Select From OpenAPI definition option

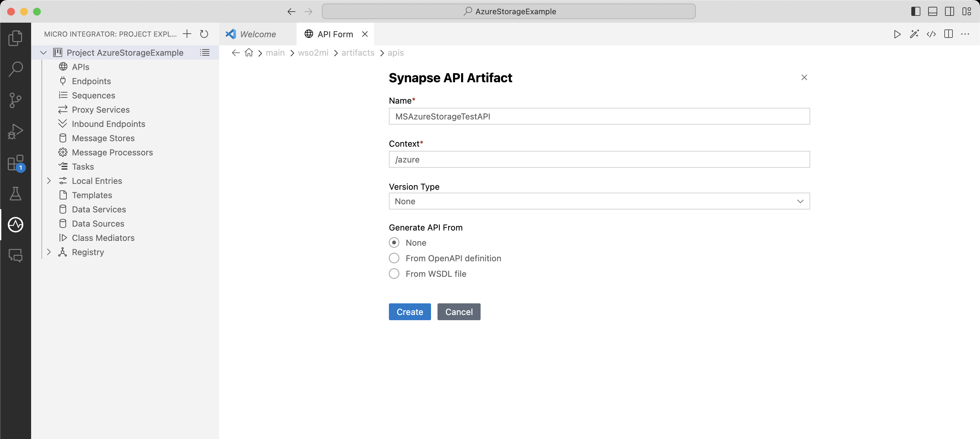(394, 258)
